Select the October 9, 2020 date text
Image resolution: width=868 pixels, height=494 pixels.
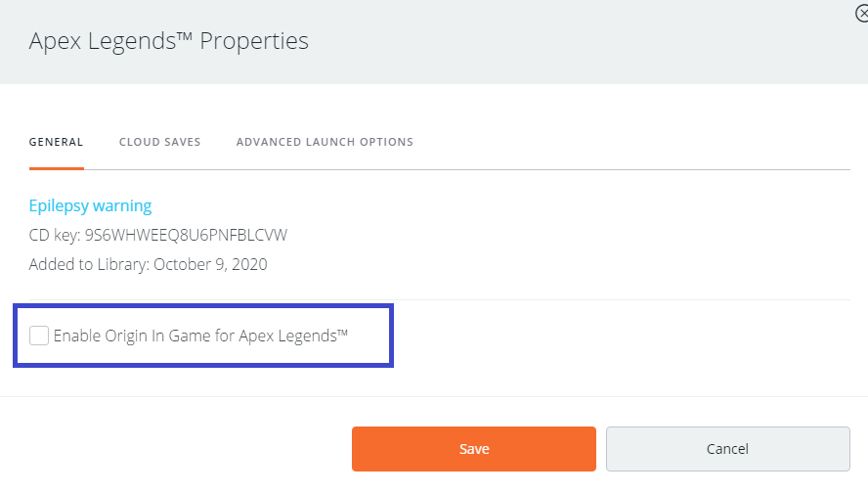click(210, 264)
